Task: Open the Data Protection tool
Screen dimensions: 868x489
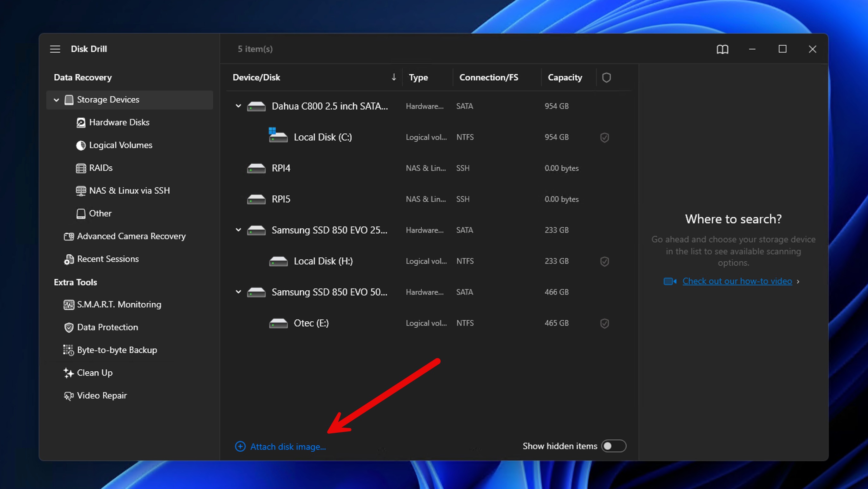Action: 107,327
